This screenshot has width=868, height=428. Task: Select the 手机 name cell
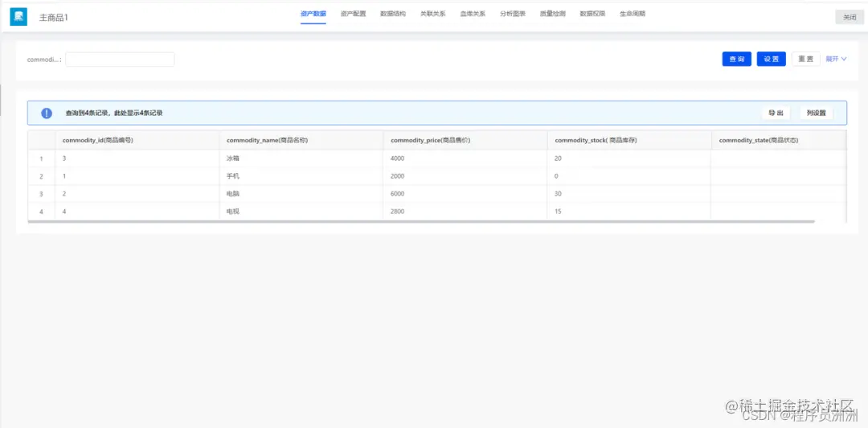pyautogui.click(x=301, y=176)
